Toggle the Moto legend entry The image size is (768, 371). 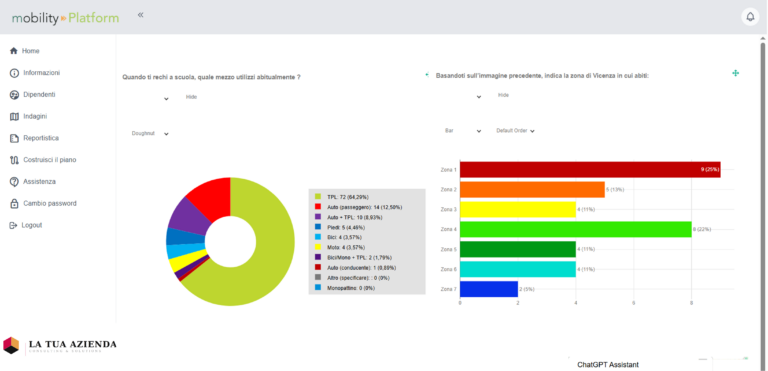pos(339,247)
